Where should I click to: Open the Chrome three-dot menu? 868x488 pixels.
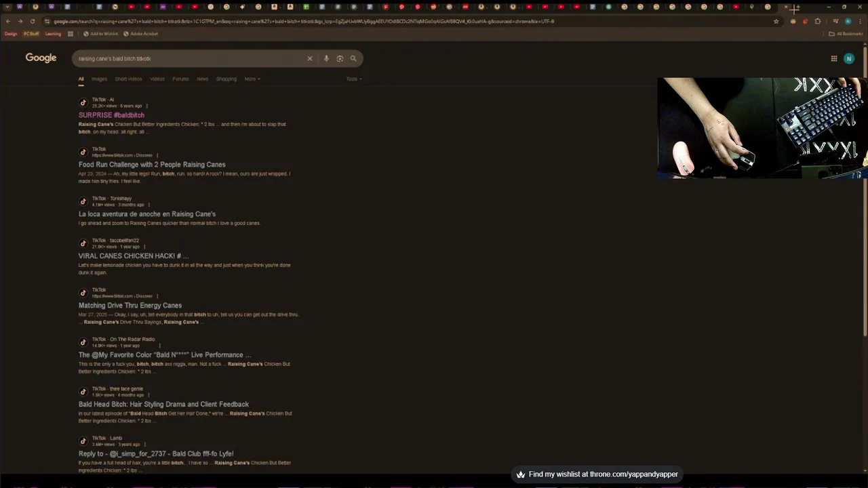coord(860,21)
